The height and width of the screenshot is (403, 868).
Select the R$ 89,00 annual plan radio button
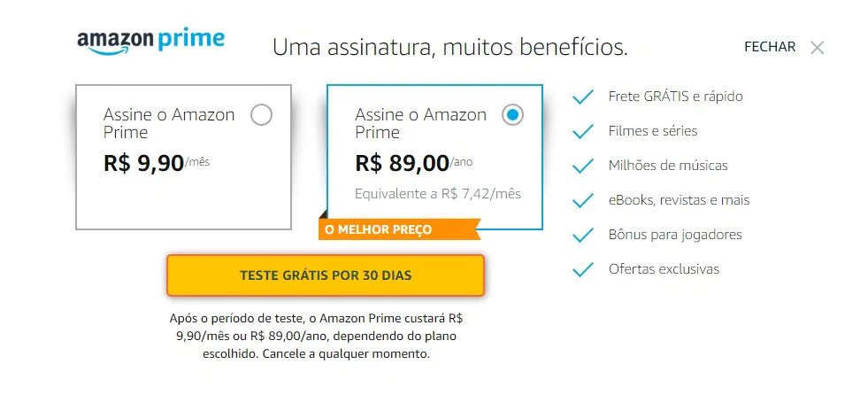[512, 115]
